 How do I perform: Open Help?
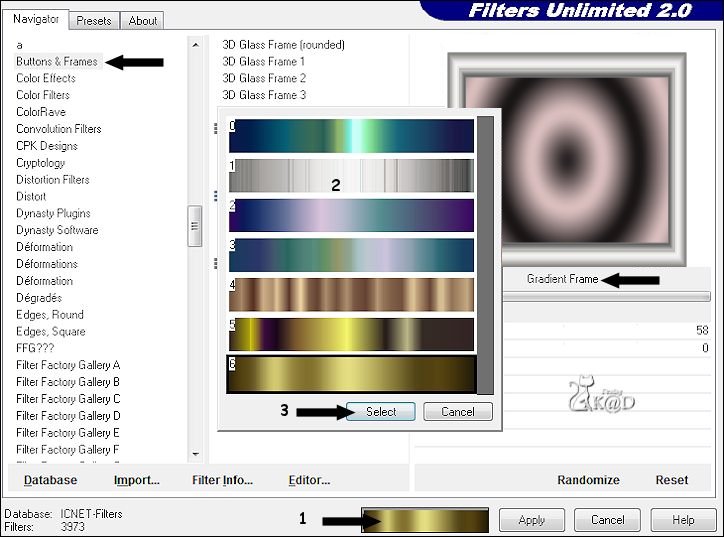[x=683, y=520]
